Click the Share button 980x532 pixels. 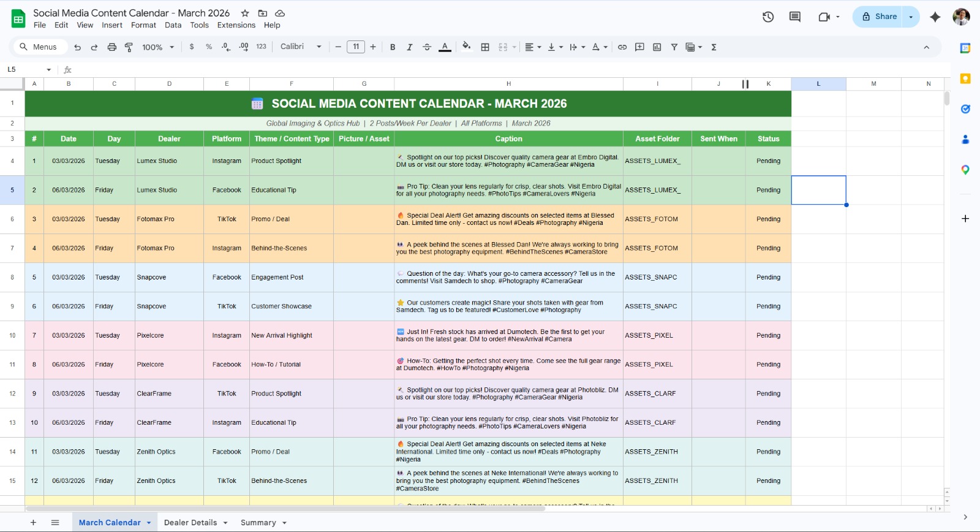pos(879,17)
